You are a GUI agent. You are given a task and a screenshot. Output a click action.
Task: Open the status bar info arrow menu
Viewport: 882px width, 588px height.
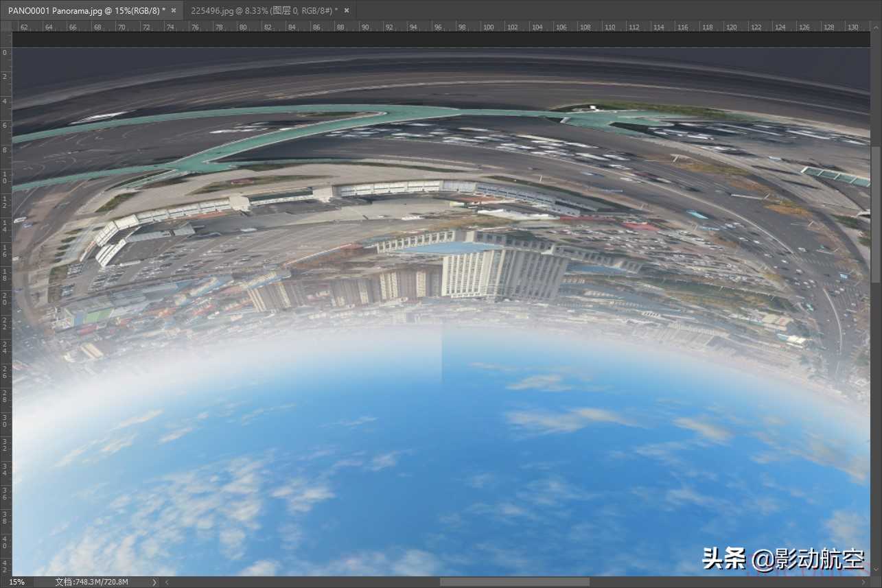tap(154, 582)
